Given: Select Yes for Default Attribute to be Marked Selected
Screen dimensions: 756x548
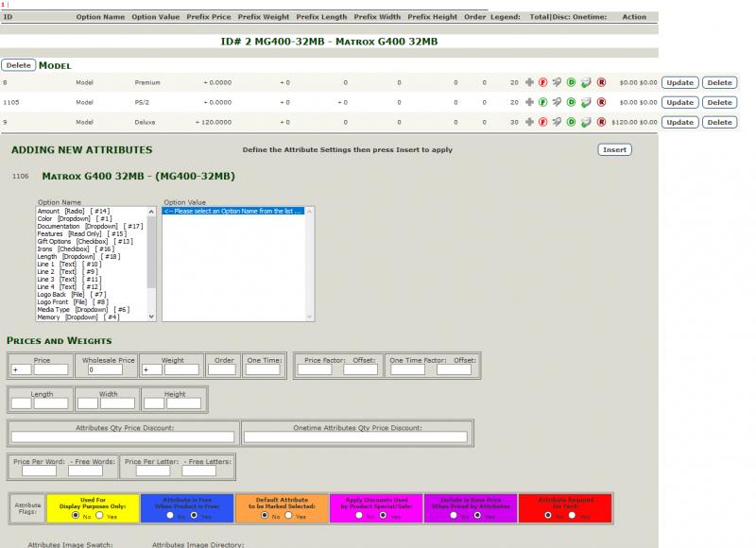Looking at the screenshot, I should point(288,515).
